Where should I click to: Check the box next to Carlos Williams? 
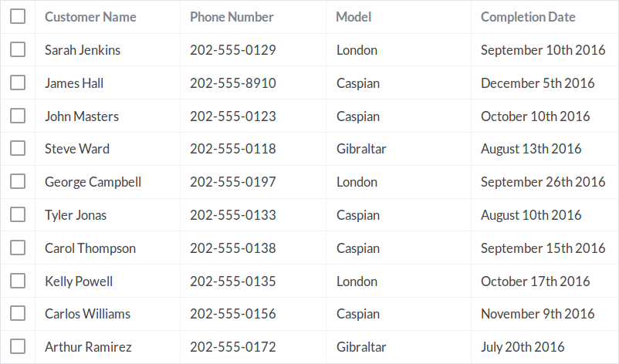(x=18, y=314)
